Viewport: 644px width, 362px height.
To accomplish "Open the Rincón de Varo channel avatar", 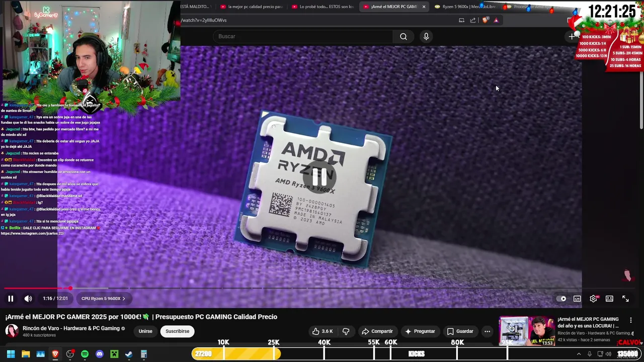I will tap(12, 331).
